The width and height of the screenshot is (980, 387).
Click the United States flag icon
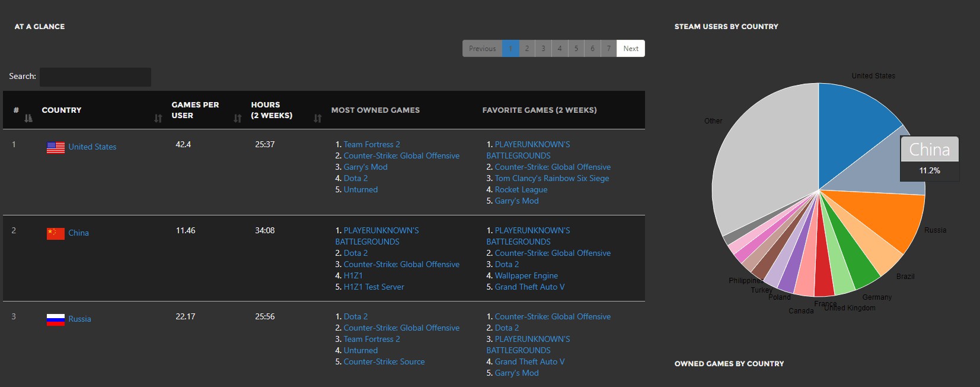click(55, 148)
